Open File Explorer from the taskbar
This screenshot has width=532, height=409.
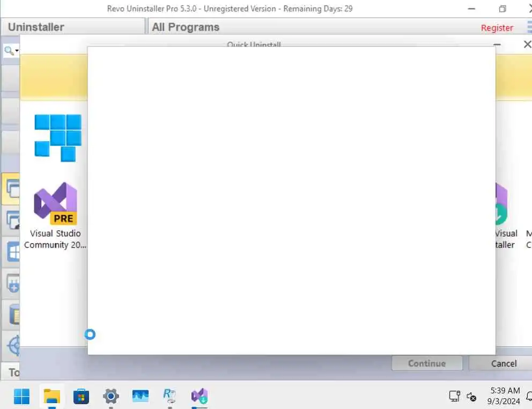point(52,397)
